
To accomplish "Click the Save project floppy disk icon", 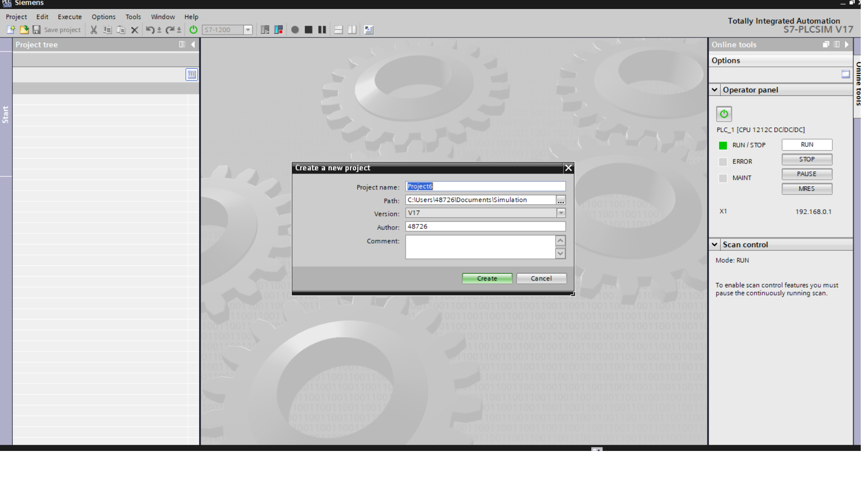I will pos(37,30).
